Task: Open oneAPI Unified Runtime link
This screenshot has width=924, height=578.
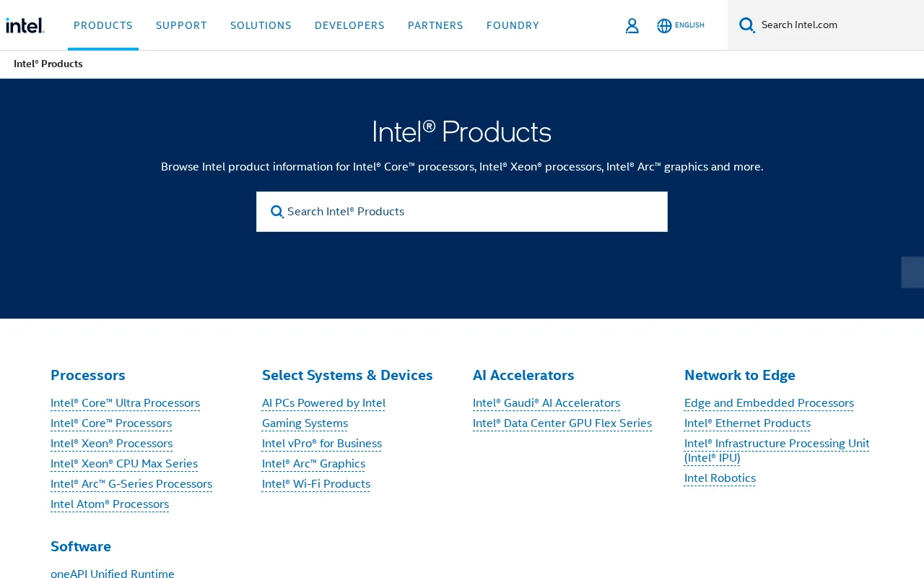Action: pyautogui.click(x=113, y=573)
